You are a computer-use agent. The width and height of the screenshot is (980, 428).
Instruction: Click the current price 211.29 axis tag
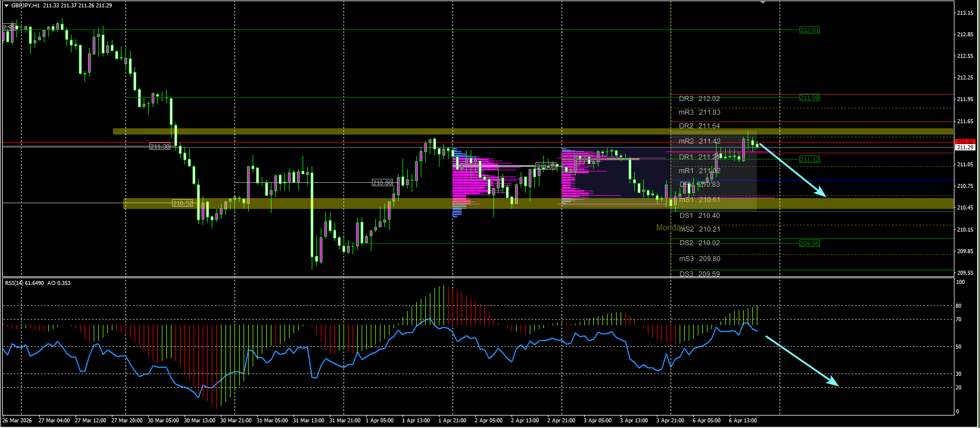coord(965,148)
